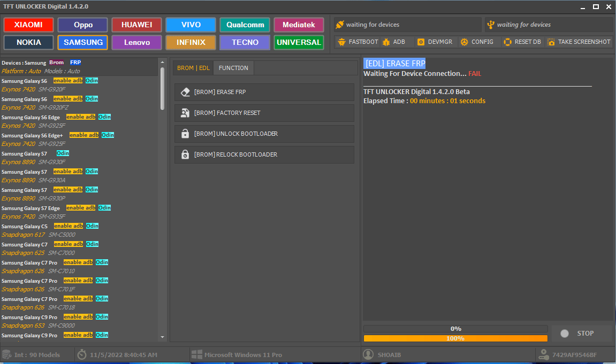The image size is (616, 364).
Task: Expand the Platform Auto selector
Action: click(20, 71)
